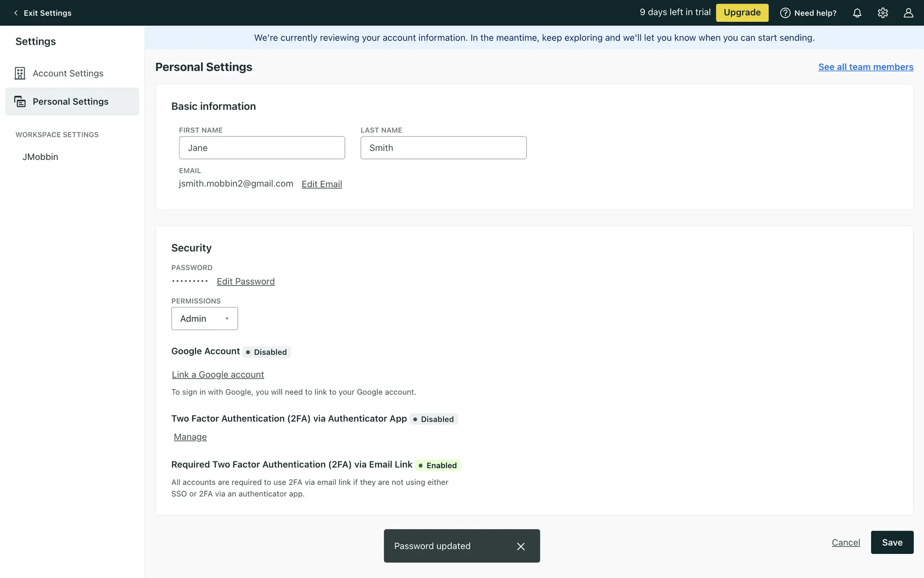Open the Edit Email link
This screenshot has width=924, height=578.
[x=321, y=184]
